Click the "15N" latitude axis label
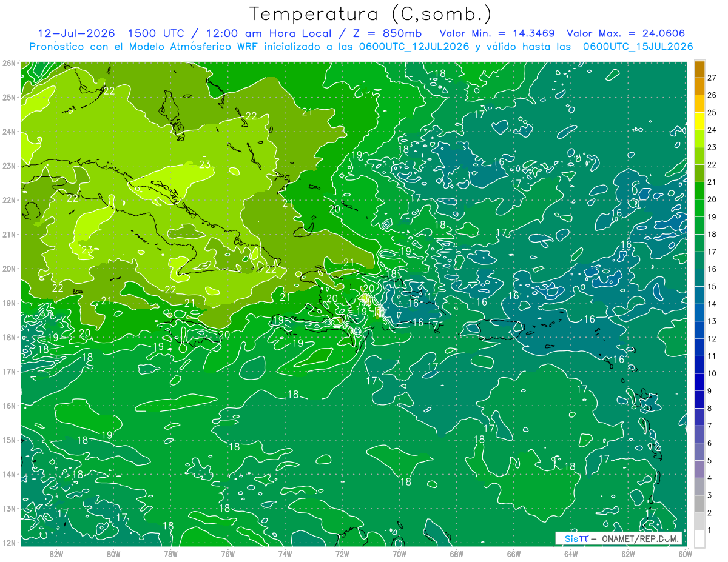Viewport: 728px width, 562px height. click(x=8, y=440)
